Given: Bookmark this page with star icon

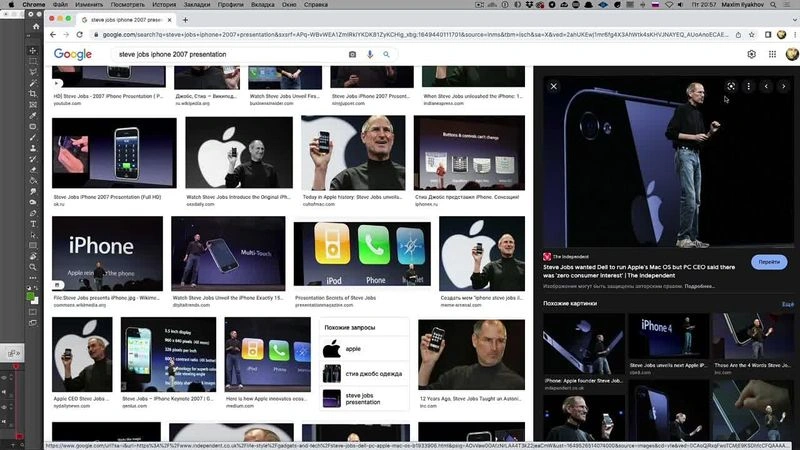Looking at the screenshot, I should click(752, 35).
